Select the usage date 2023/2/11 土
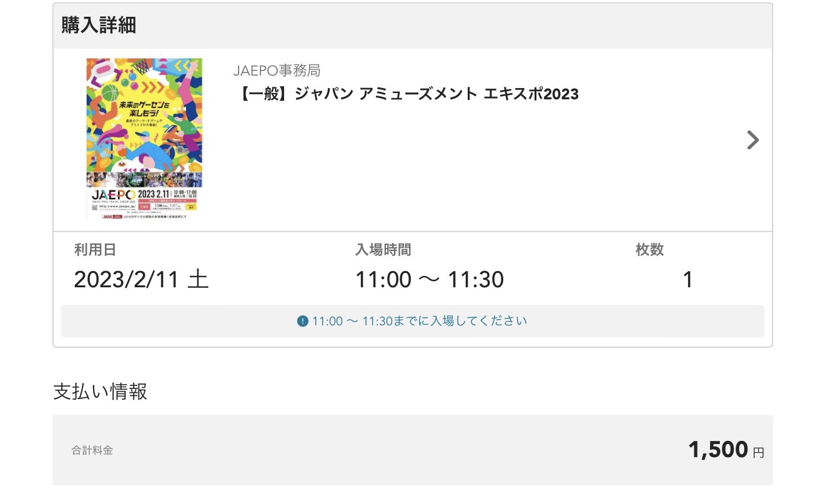The width and height of the screenshot is (828, 504). click(x=141, y=279)
